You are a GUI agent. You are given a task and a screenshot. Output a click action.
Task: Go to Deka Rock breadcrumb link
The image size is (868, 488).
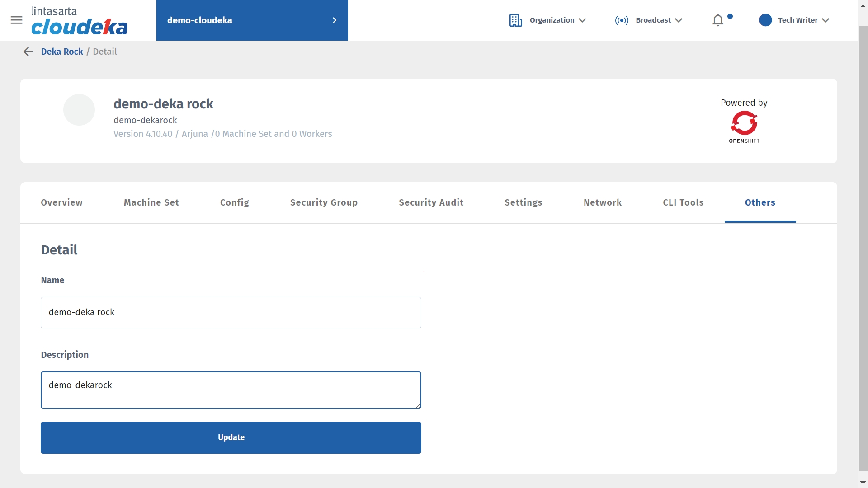(62, 52)
